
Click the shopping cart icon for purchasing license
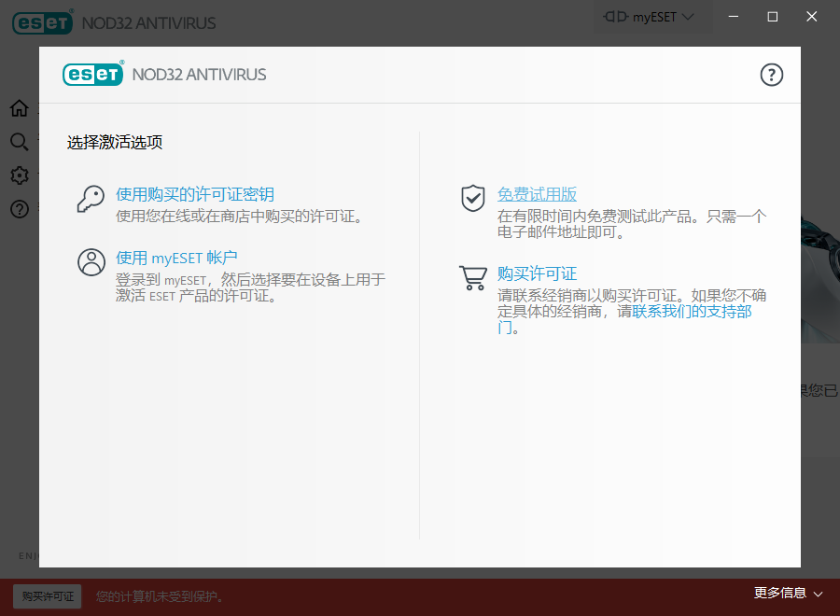point(473,278)
